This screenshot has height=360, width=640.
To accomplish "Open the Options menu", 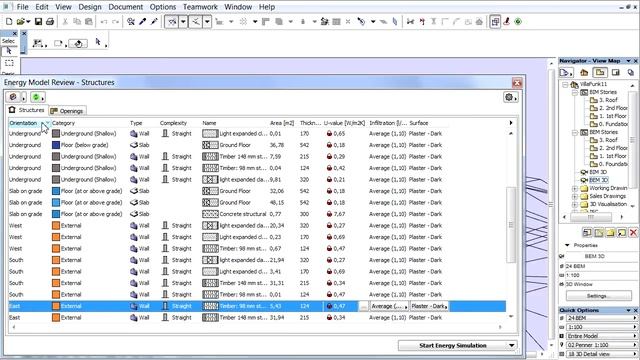I will coord(163,7).
